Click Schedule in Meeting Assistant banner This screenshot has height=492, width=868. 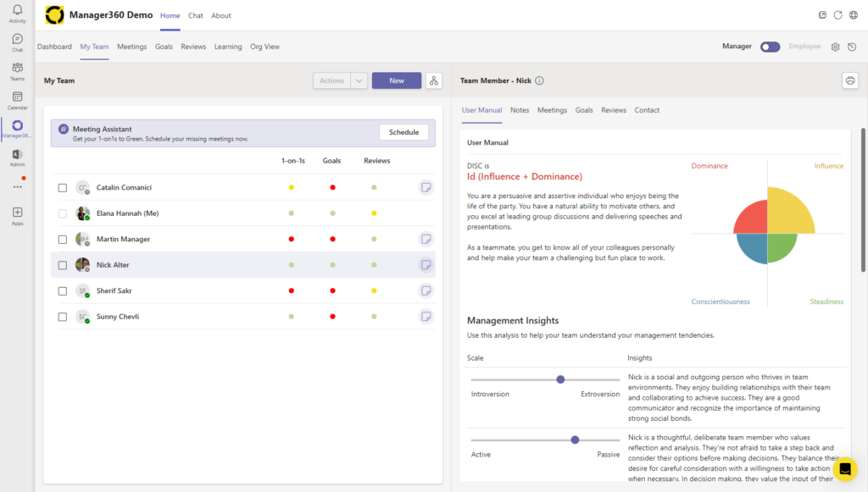[x=403, y=132]
